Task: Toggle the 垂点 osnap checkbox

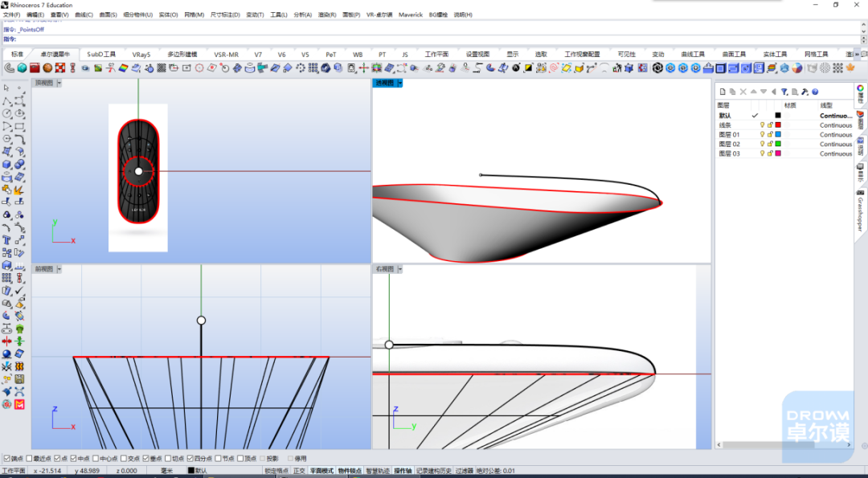Action: 145,459
